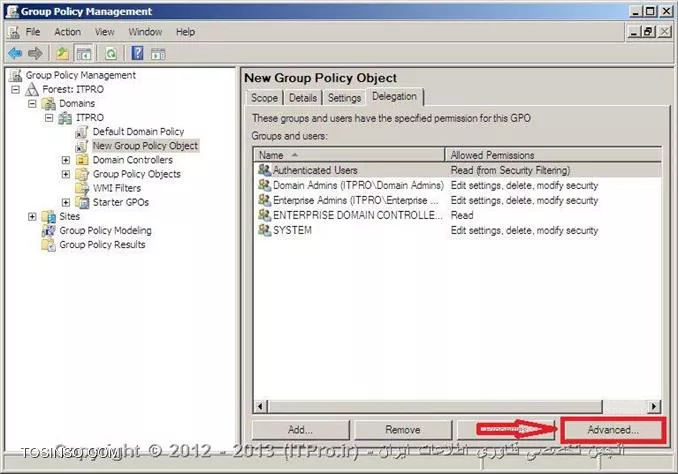Click the Group Policy Results icon
Viewport: 678px width, 474px height.
48,245
